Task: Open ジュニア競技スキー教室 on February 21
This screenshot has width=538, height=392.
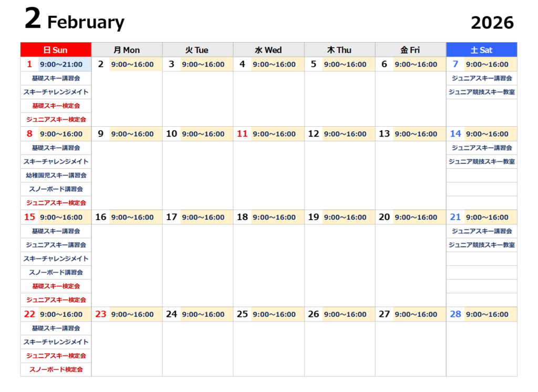Action: click(481, 245)
